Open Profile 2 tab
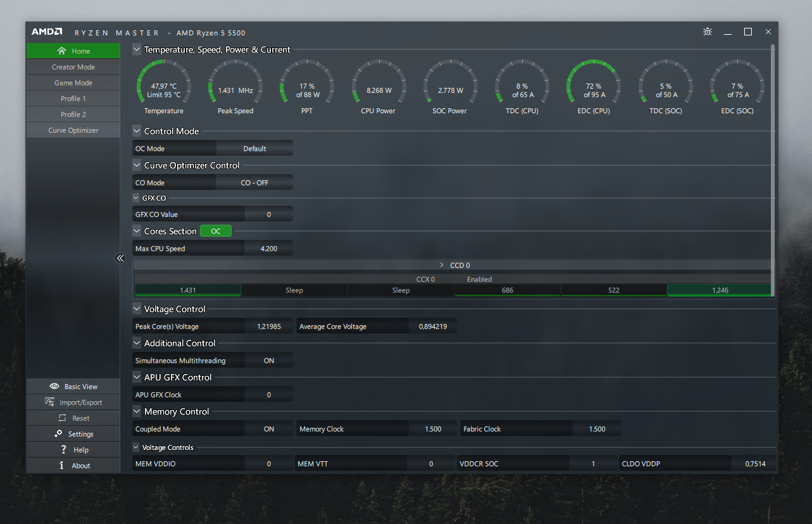 (x=73, y=114)
